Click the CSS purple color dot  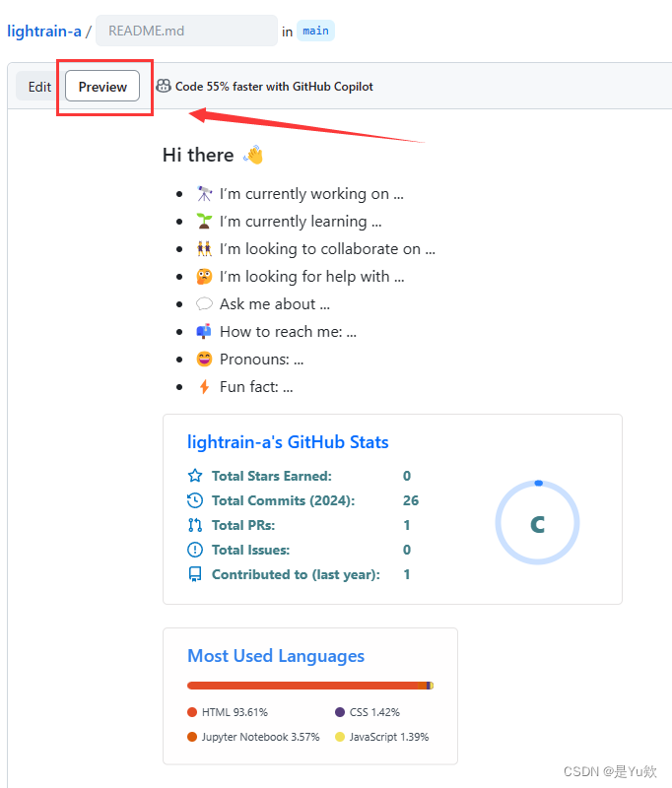coord(340,712)
